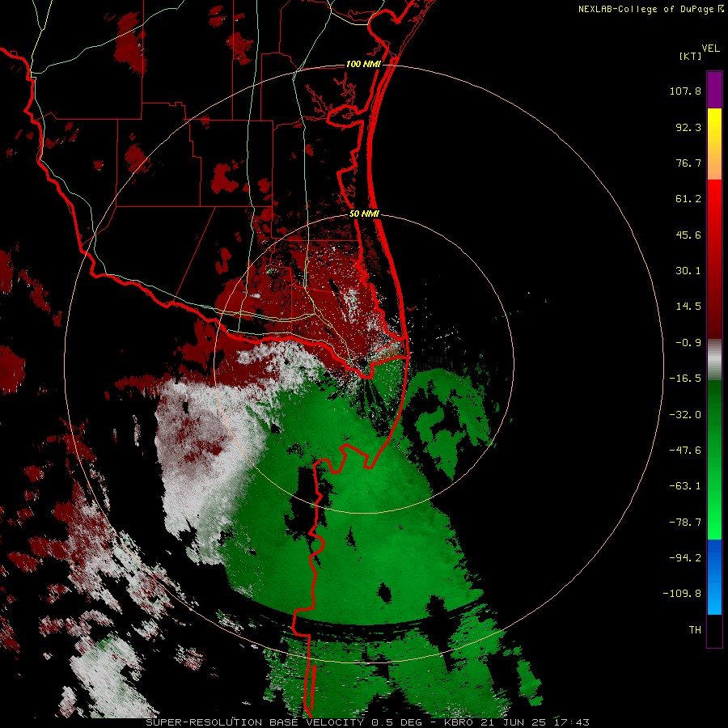Click the 92.3 value on the velocity scale

[688, 127]
